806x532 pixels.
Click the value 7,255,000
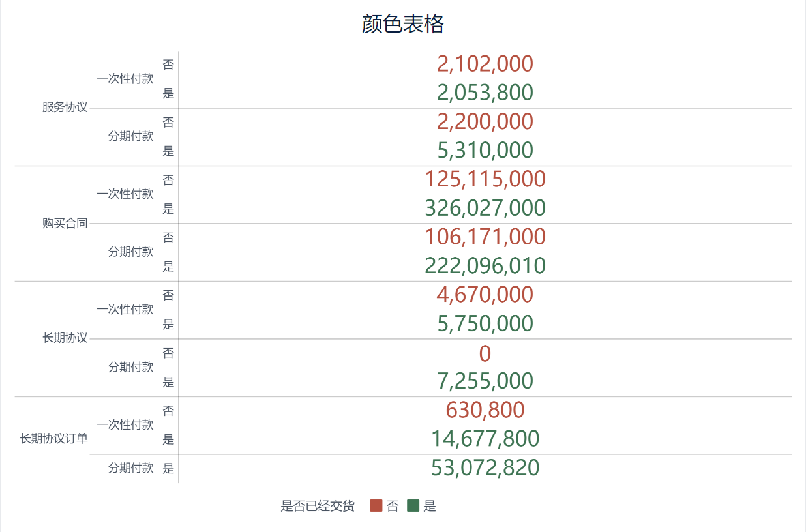point(485,381)
